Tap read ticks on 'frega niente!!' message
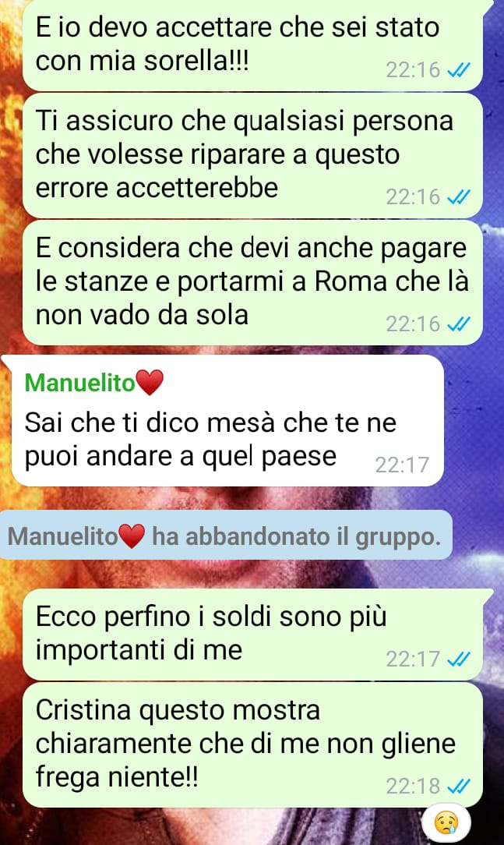Image resolution: width=504 pixels, height=845 pixels. point(459,787)
